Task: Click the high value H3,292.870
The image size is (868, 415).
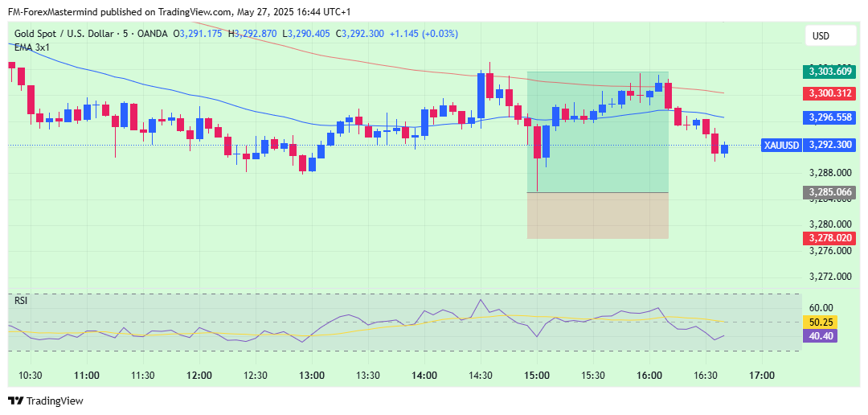Action: tap(252, 34)
